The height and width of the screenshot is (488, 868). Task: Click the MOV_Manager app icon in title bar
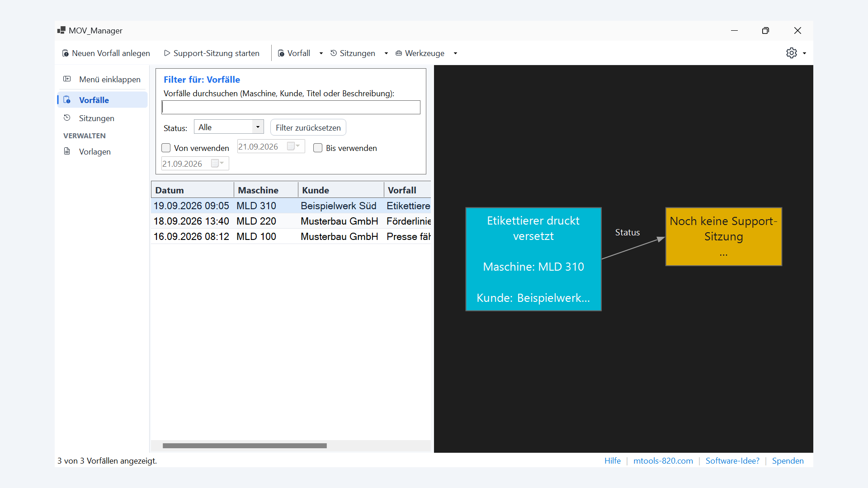pyautogui.click(x=61, y=30)
